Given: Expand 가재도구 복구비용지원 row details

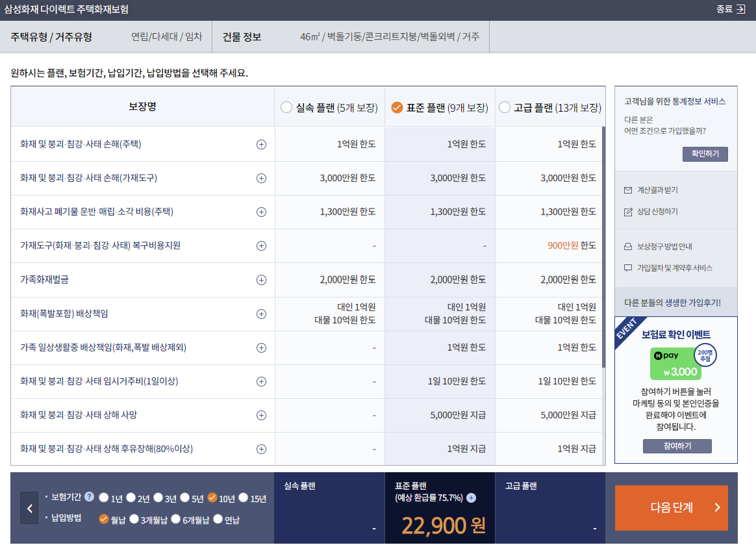Looking at the screenshot, I should 261,246.
